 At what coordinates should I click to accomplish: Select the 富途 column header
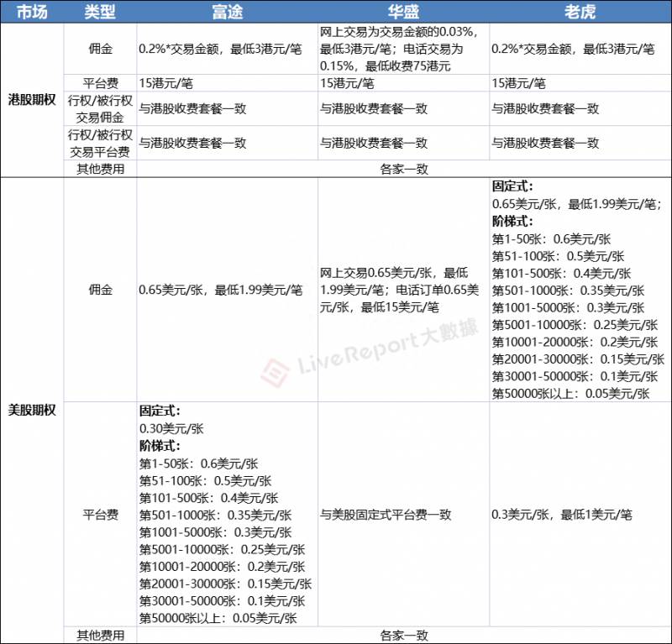tap(227, 12)
